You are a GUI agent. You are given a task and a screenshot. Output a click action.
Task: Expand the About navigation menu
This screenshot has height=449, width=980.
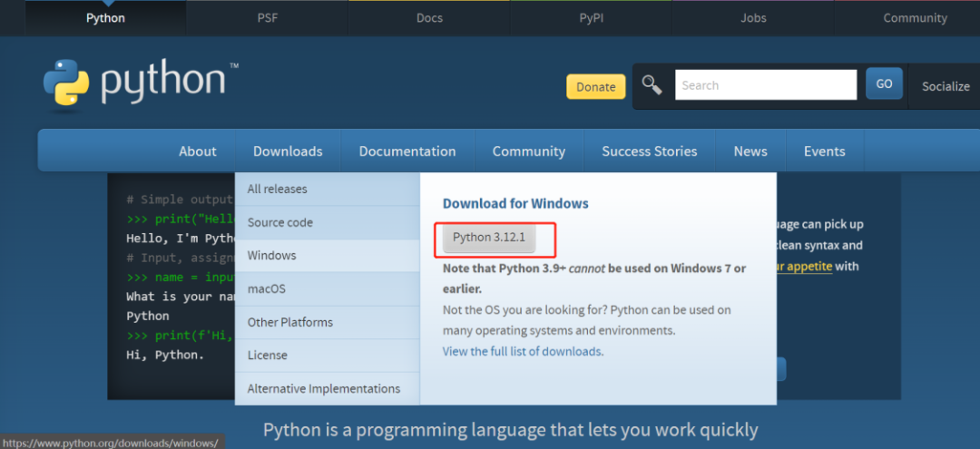pyautogui.click(x=197, y=151)
